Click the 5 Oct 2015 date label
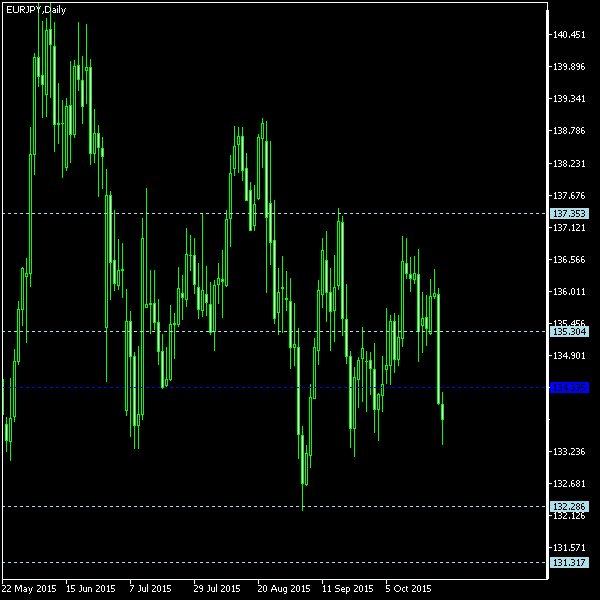The image size is (600, 600). (x=408, y=589)
